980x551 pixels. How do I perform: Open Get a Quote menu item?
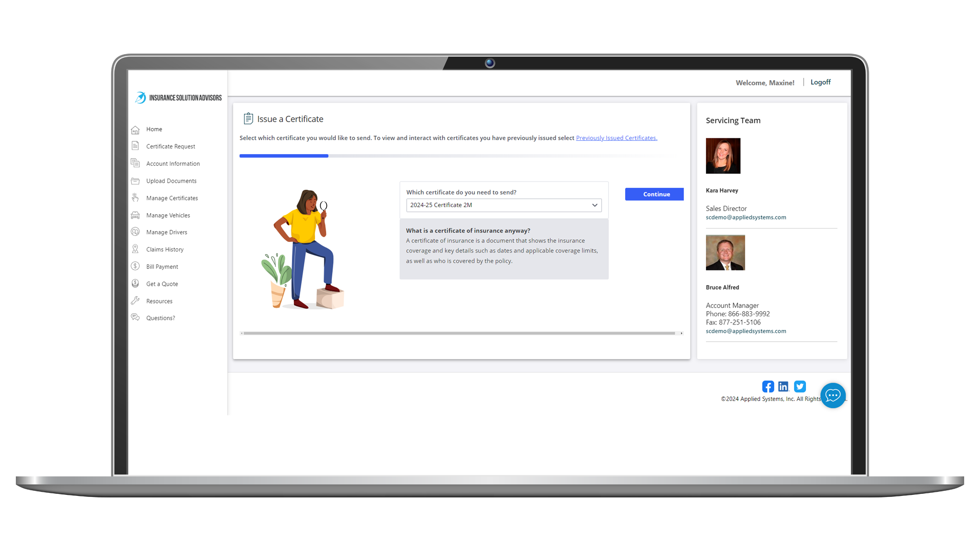(x=162, y=284)
